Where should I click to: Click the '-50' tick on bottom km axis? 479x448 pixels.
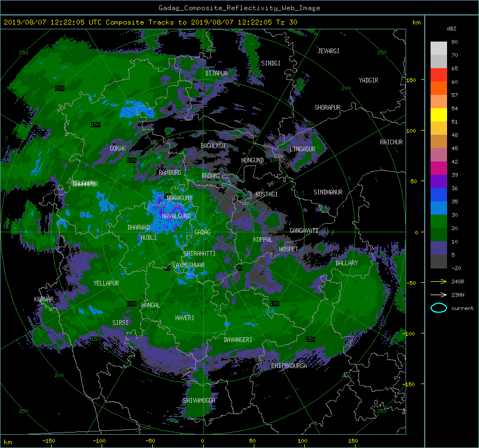click(x=150, y=441)
